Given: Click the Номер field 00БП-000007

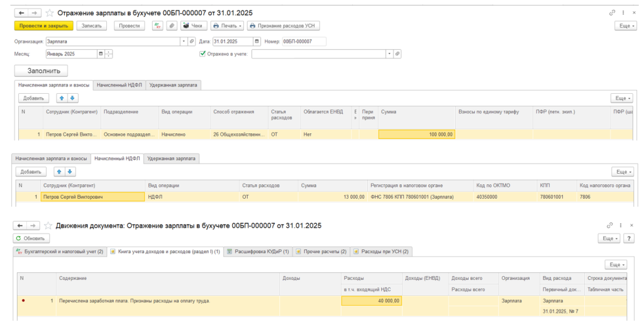Looking at the screenshot, I should pyautogui.click(x=304, y=42).
